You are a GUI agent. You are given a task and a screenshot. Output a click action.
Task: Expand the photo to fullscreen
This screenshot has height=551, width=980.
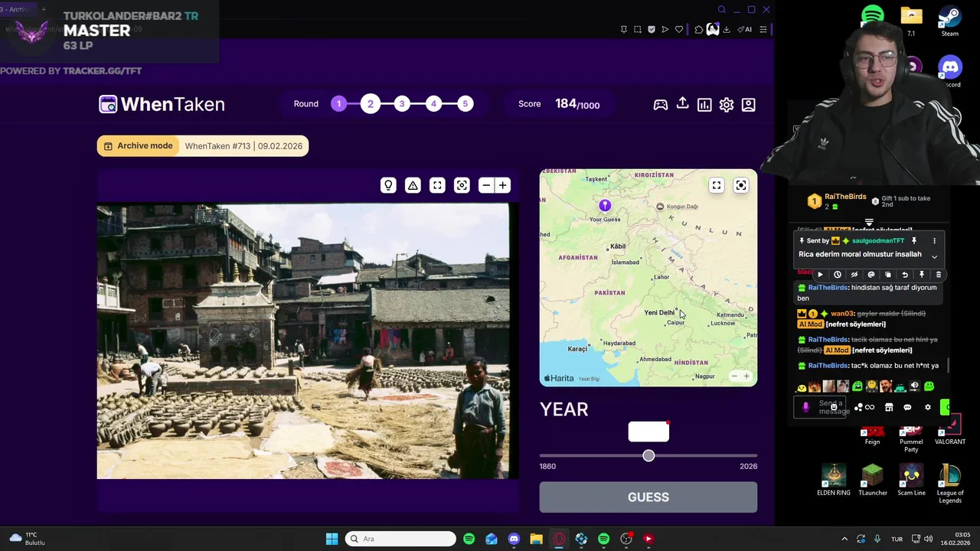point(437,185)
